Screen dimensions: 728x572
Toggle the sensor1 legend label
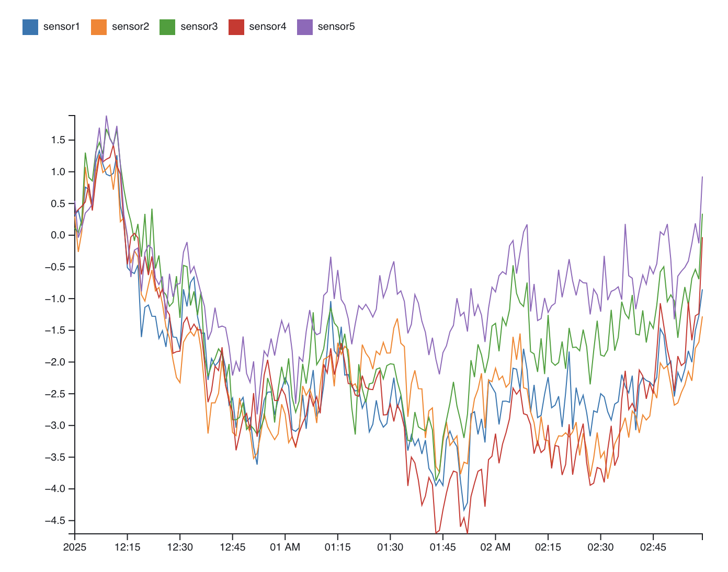61,27
